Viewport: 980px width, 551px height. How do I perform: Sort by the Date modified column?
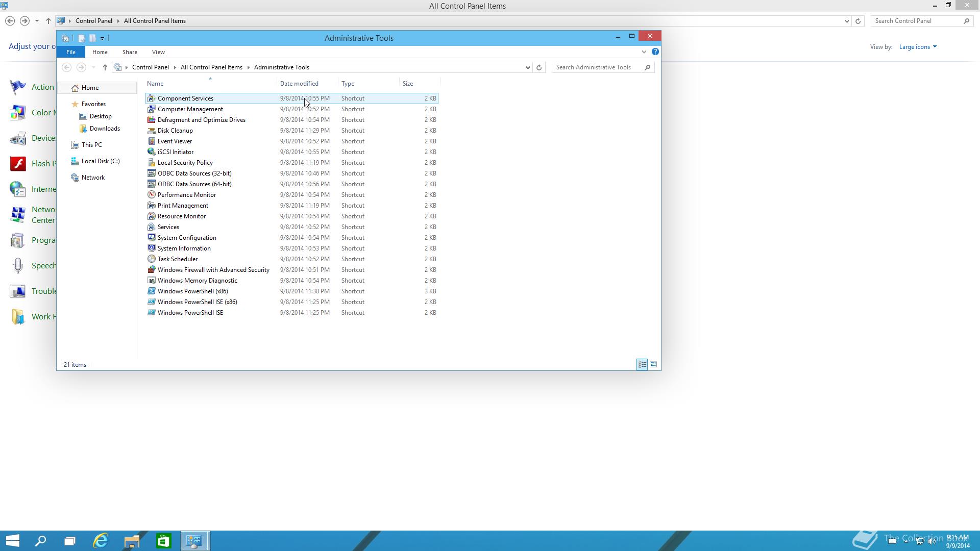[299, 84]
